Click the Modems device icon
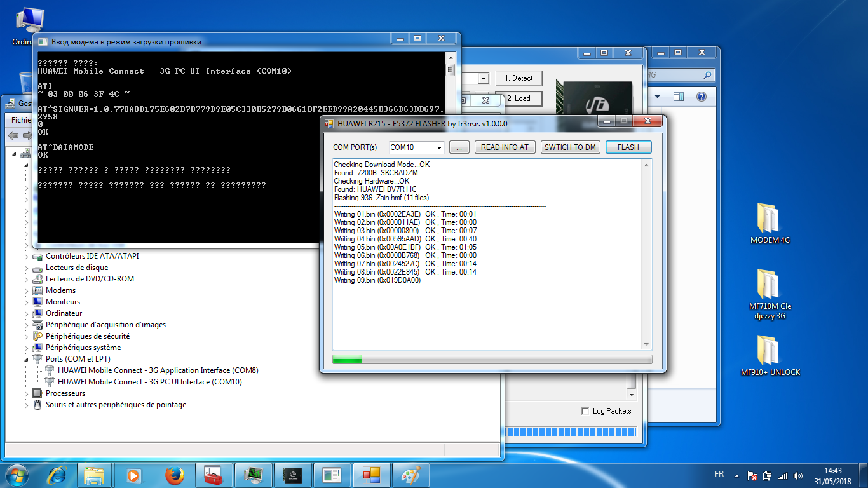 [x=37, y=290]
